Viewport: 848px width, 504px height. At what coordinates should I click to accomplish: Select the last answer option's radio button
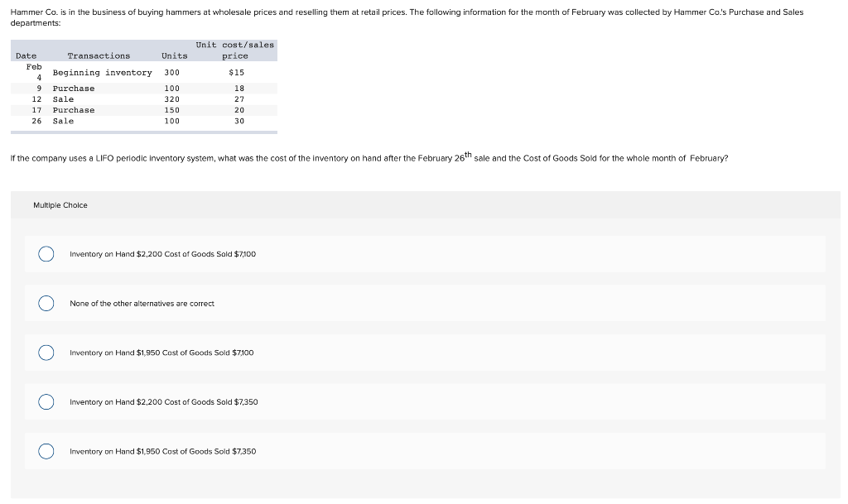[46, 451]
